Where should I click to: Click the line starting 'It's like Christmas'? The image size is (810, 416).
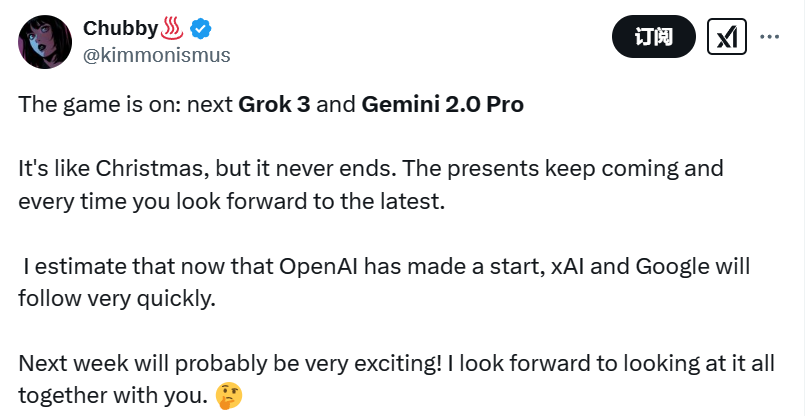[x=370, y=170]
